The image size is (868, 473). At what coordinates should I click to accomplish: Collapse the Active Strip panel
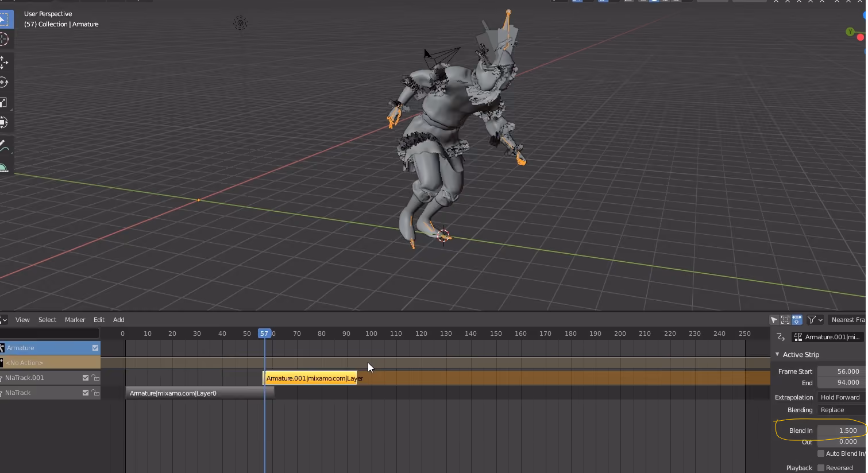click(x=777, y=355)
